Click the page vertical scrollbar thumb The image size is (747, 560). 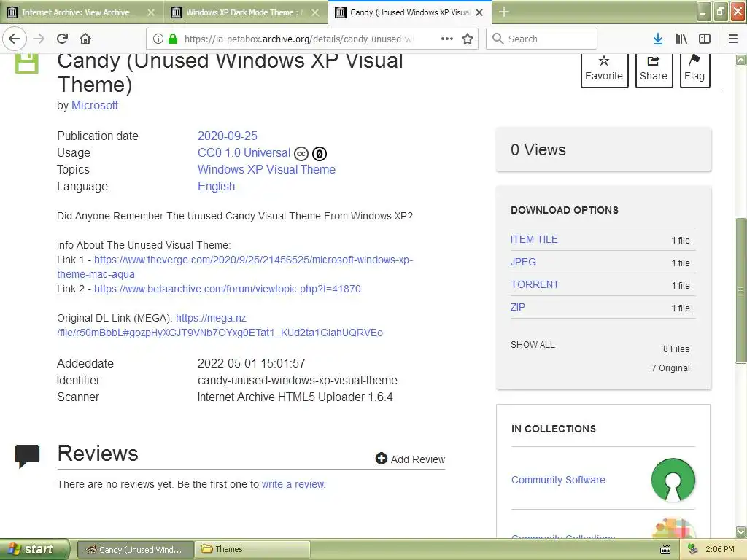pos(741,291)
